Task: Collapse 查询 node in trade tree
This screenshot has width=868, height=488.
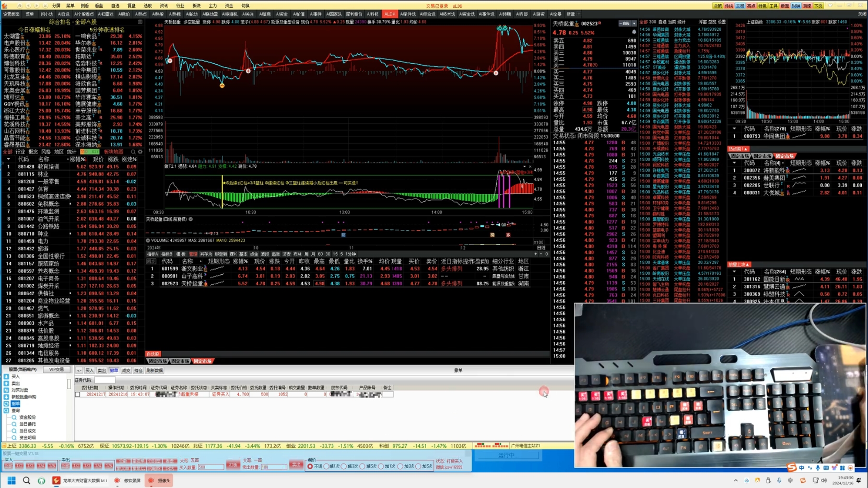Action: [6, 411]
